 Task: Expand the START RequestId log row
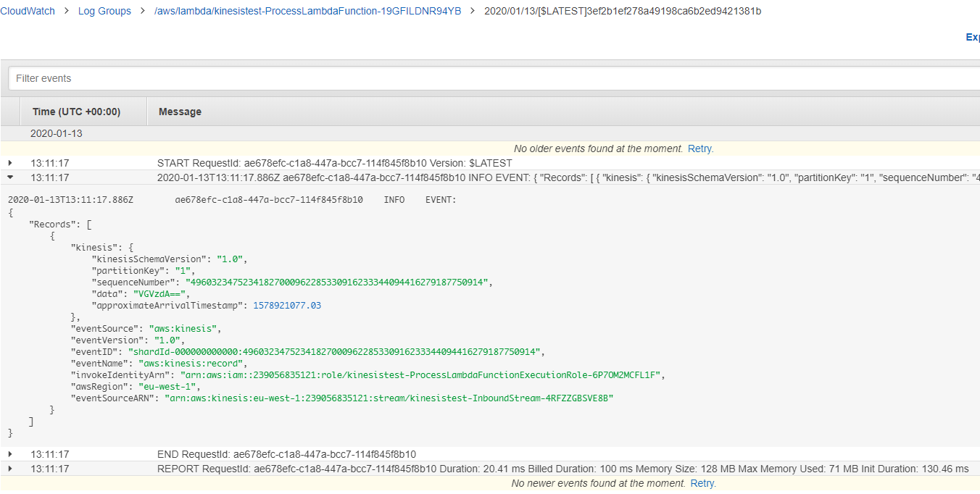tap(10, 163)
